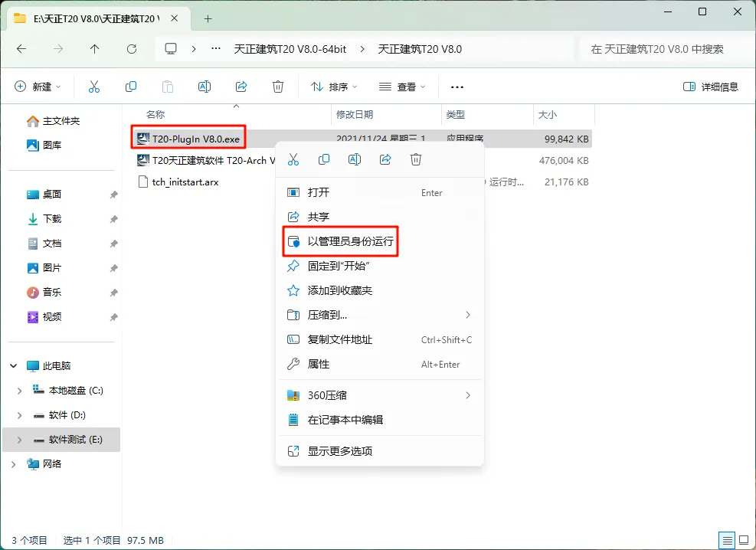Choose 属性 in context menu
Viewport: 756px width, 550px height.
point(379,364)
